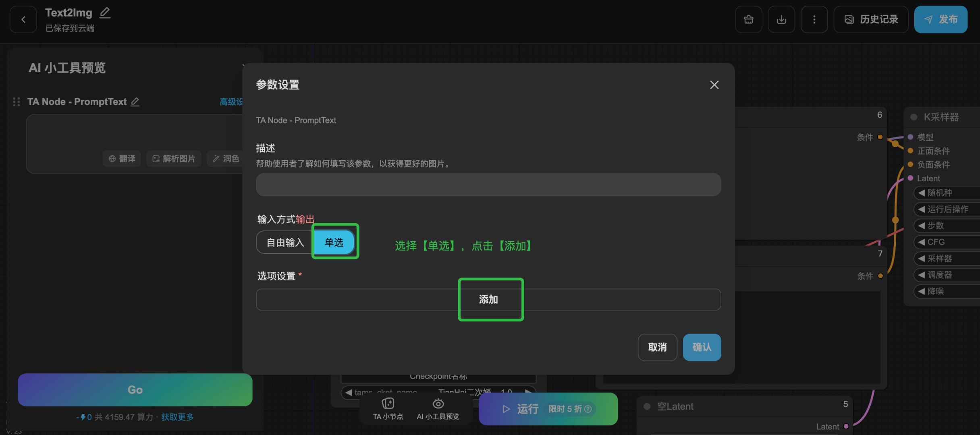Click 采样器 selector left arrow

tap(921, 259)
